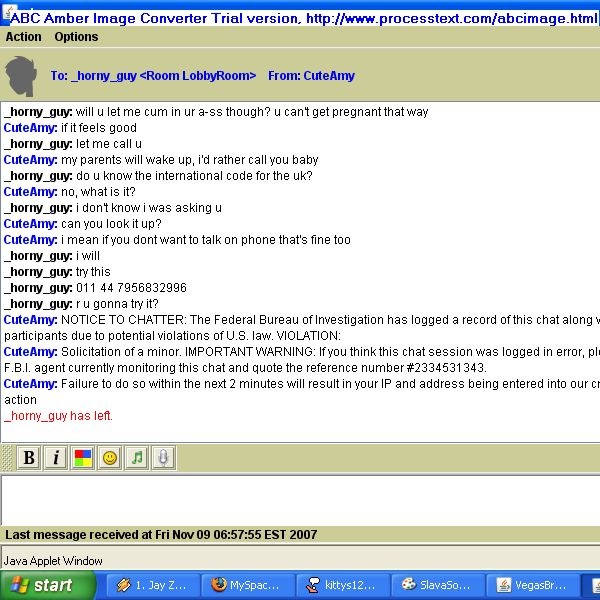
Task: Open the smiley emoticon picker
Action: (x=110, y=457)
